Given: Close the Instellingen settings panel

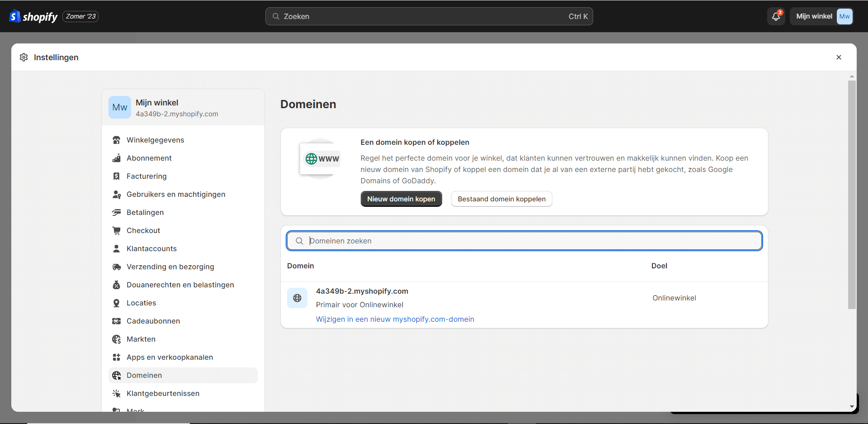Looking at the screenshot, I should coord(839,57).
